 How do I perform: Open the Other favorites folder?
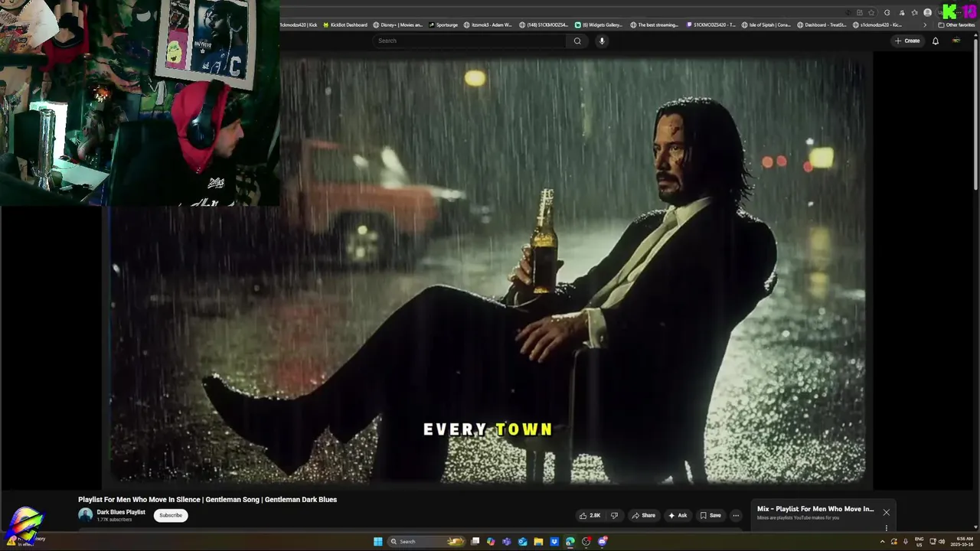click(957, 24)
